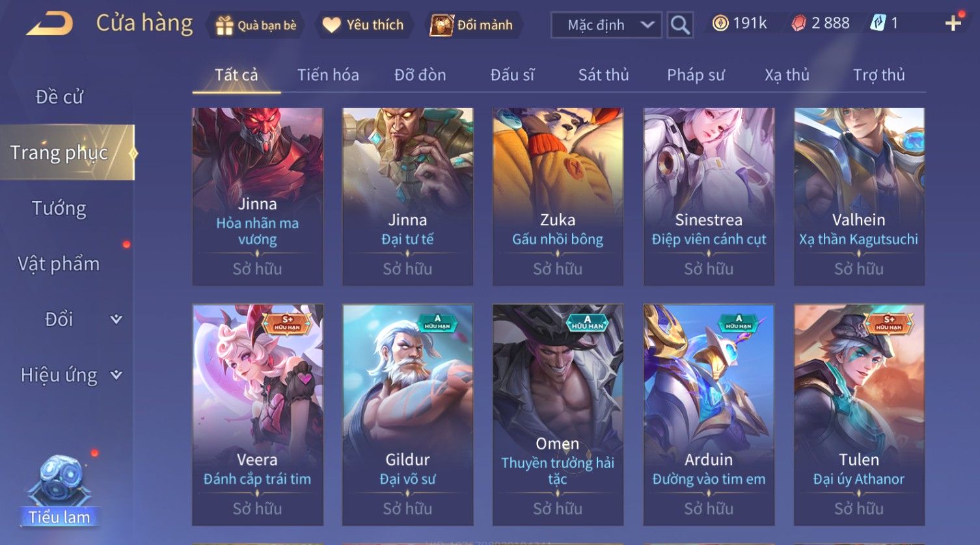This screenshot has width=980, height=545.
Task: Click the gold coin balance 191k
Action: click(x=739, y=23)
